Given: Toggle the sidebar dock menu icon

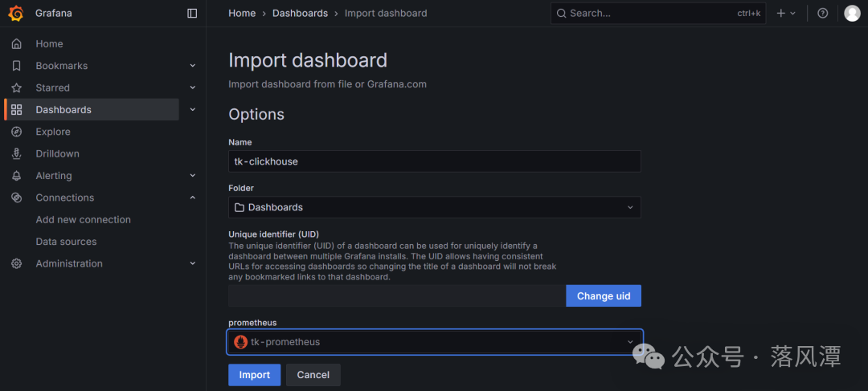Looking at the screenshot, I should click(x=192, y=14).
